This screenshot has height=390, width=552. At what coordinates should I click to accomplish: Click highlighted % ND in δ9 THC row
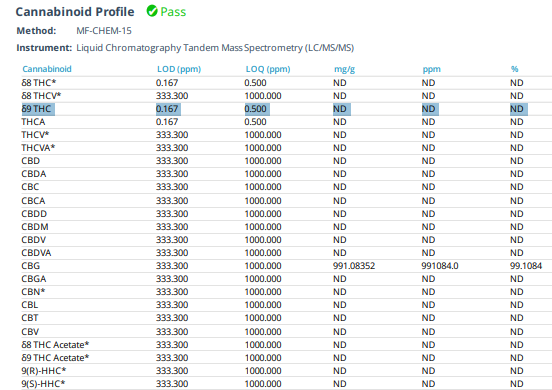pos(519,109)
